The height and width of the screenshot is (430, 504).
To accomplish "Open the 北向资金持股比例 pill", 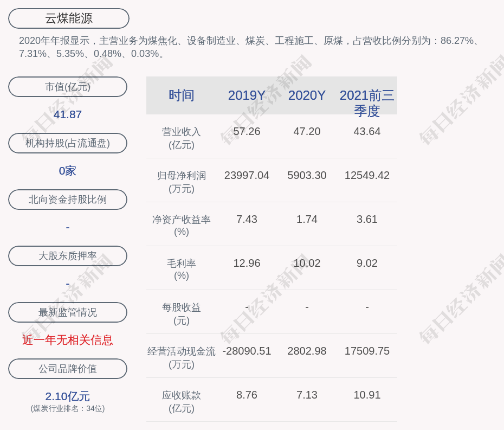I will 68,200.
